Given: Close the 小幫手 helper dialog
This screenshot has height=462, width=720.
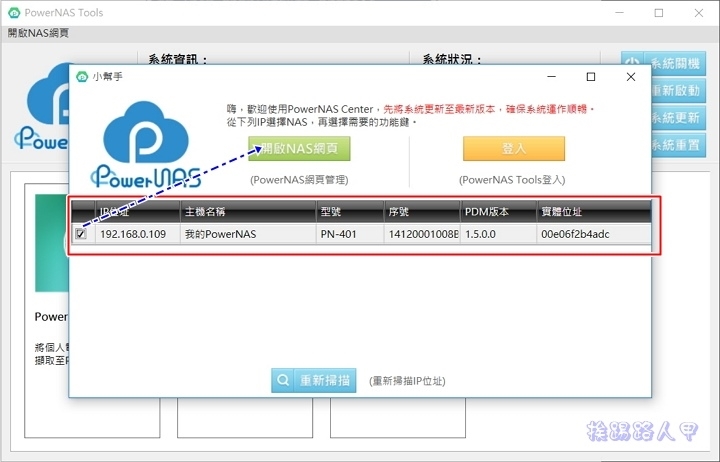Looking at the screenshot, I should tap(630, 76).
